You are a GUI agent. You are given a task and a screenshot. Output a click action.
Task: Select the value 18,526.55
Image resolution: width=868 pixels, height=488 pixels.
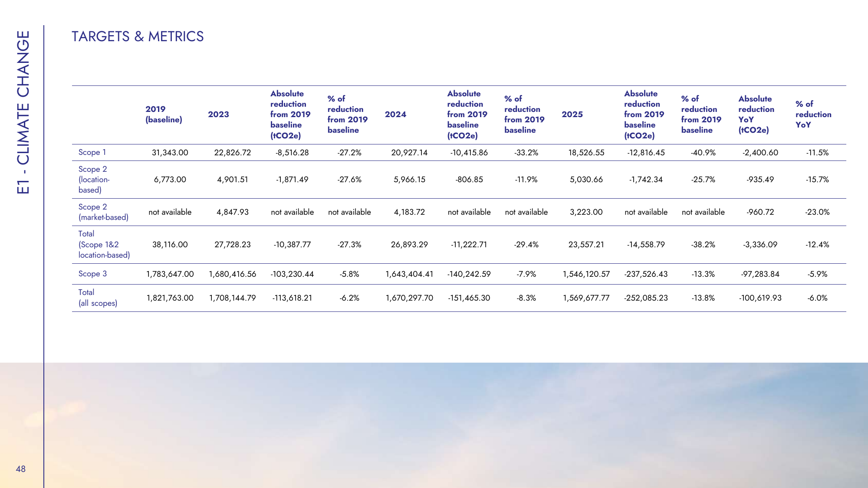pyautogui.click(x=586, y=153)
